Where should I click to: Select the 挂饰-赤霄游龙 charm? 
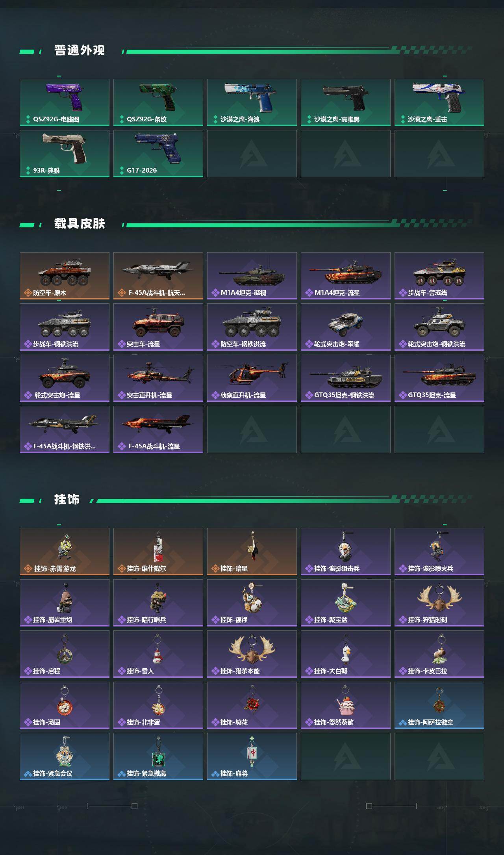65,552
